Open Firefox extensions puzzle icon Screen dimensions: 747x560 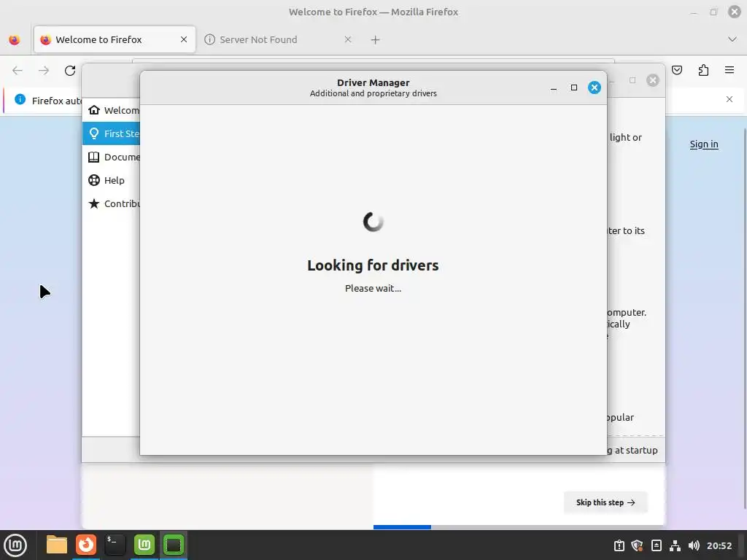[703, 71]
